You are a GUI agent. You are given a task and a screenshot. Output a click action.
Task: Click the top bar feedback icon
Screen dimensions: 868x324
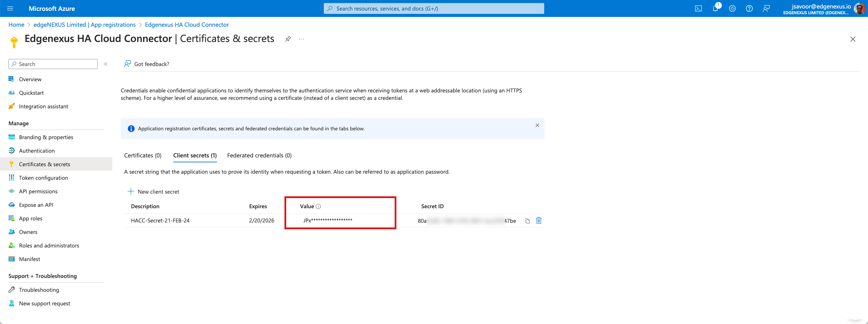click(766, 8)
